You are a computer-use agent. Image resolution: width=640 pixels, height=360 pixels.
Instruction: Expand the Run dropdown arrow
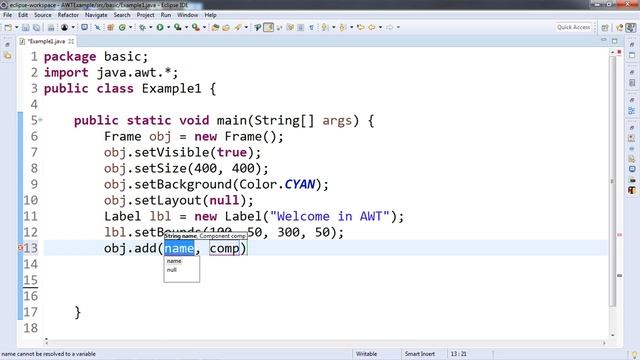tap(169, 27)
